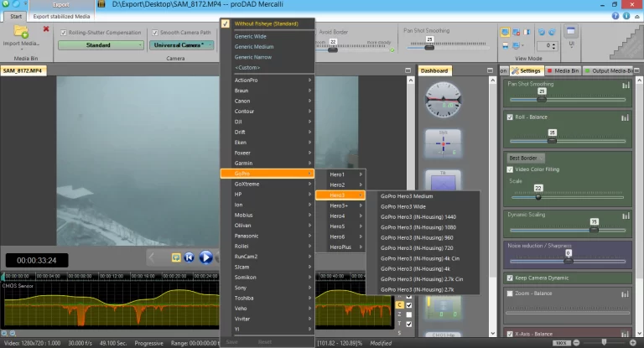
Task: Enable Zoom - Balance checkbox
Action: click(x=510, y=293)
